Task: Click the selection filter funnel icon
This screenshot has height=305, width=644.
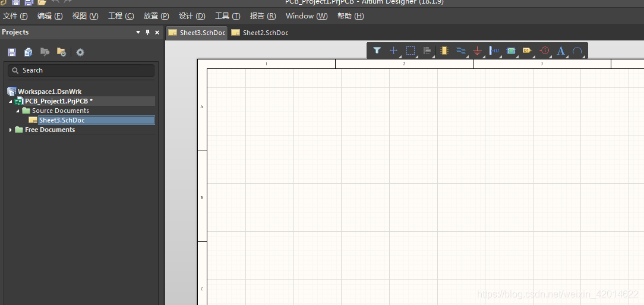Action: coord(377,51)
